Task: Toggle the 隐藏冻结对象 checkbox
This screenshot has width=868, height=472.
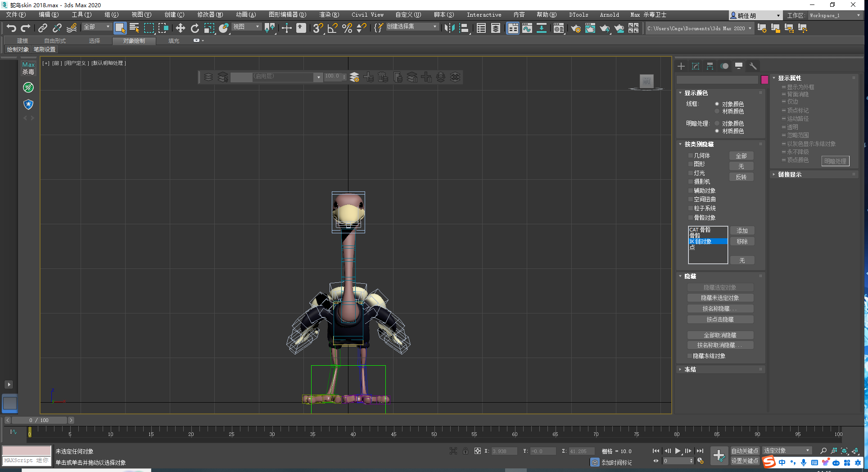Action: [x=690, y=356]
